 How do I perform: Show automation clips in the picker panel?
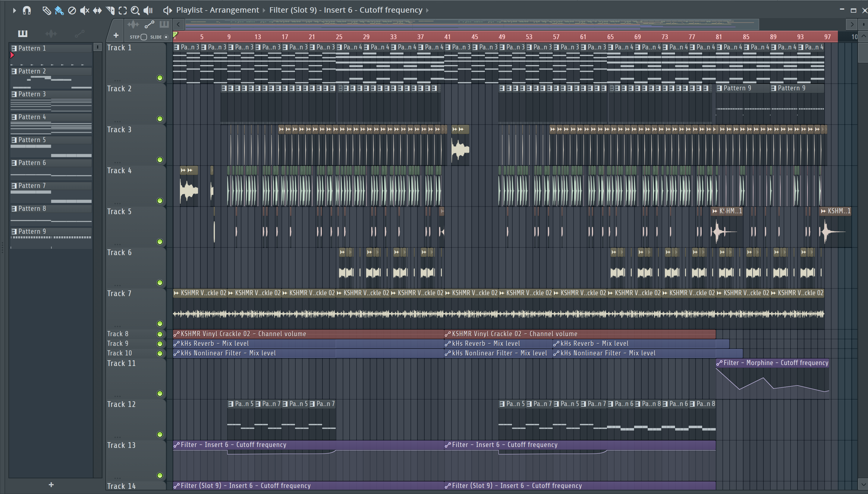[80, 33]
